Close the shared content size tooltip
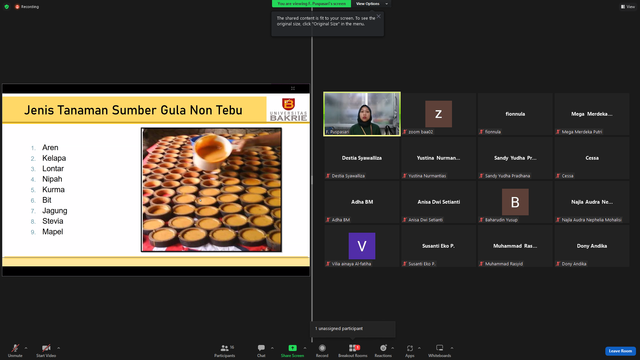Image resolution: width=640 pixels, height=360 pixels. [379, 16]
